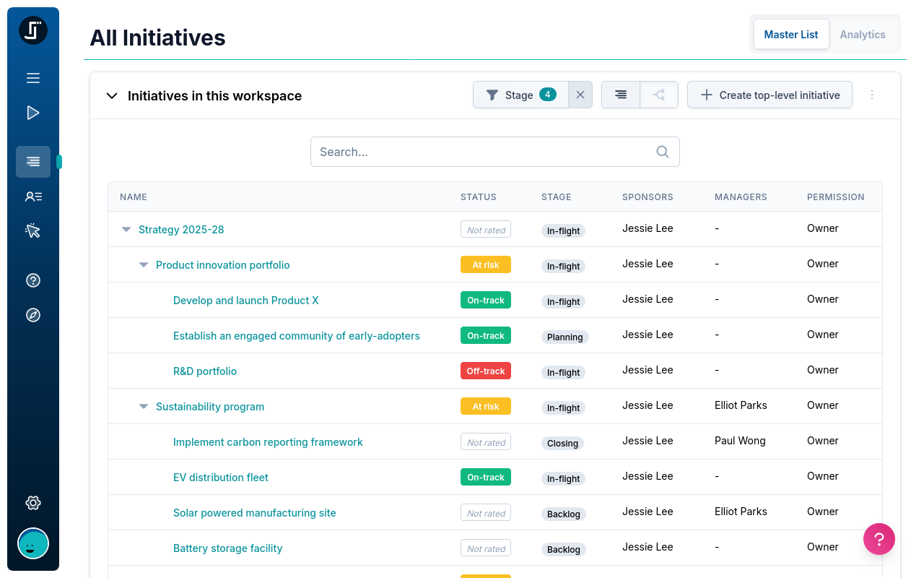The height and width of the screenshot is (578, 924).
Task: Clear the Stage filter with the X
Action: click(x=580, y=95)
